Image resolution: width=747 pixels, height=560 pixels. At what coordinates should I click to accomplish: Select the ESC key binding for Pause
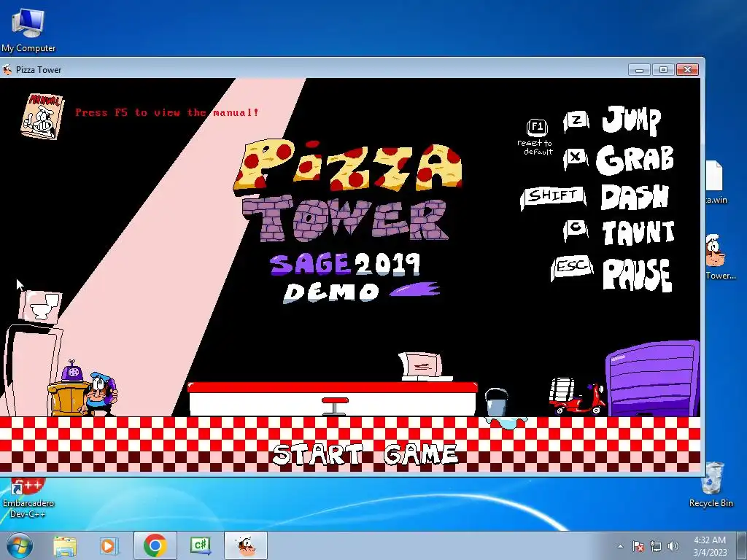[x=572, y=267]
